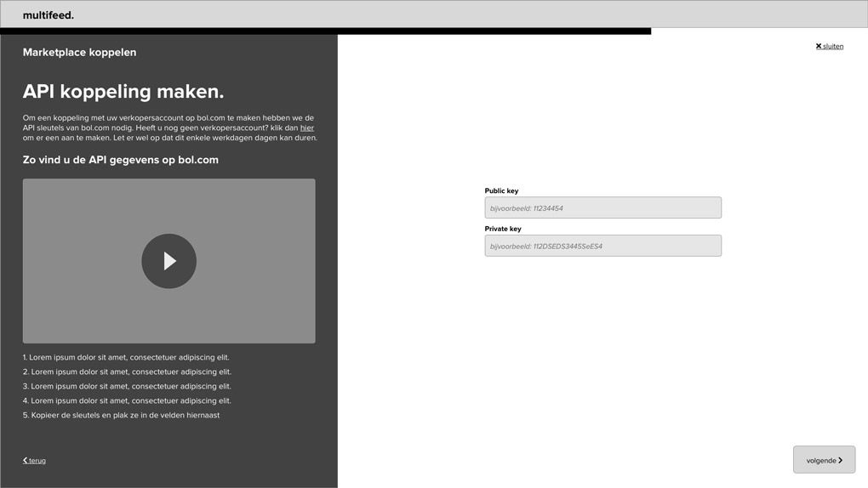The image size is (868, 488).
Task: Click the Public key input field
Action: tap(602, 208)
